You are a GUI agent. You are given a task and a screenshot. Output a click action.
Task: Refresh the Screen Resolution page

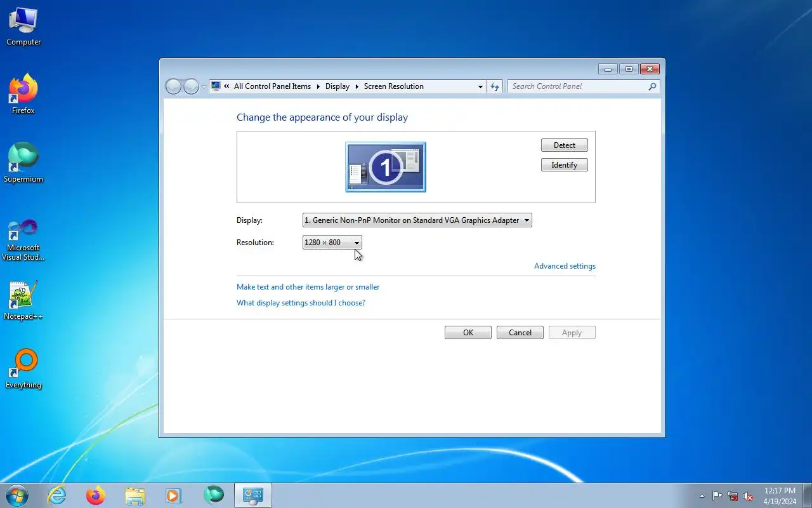pyautogui.click(x=495, y=86)
